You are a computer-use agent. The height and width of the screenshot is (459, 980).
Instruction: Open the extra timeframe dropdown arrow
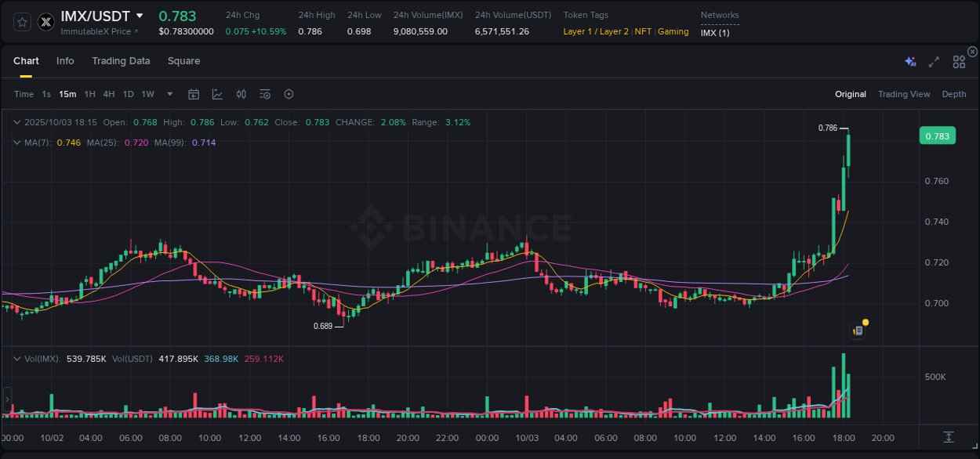pos(168,94)
